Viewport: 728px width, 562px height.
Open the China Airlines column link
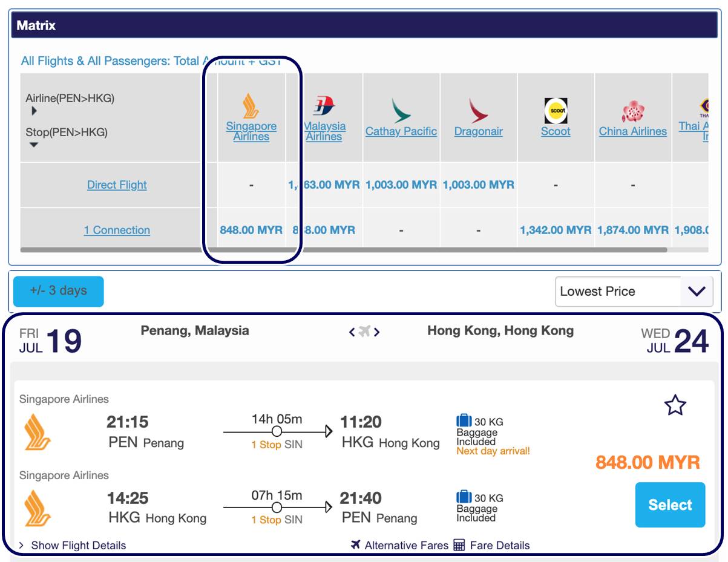click(633, 131)
